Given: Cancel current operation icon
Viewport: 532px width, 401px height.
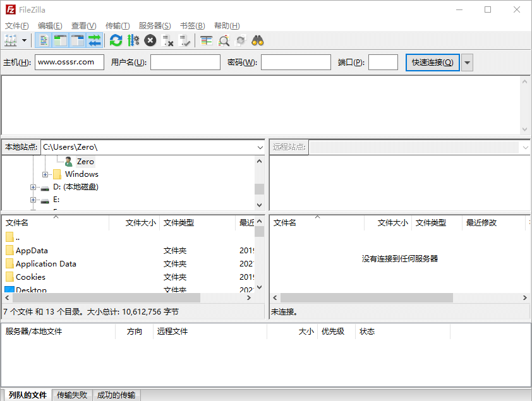Looking at the screenshot, I should coord(150,40).
